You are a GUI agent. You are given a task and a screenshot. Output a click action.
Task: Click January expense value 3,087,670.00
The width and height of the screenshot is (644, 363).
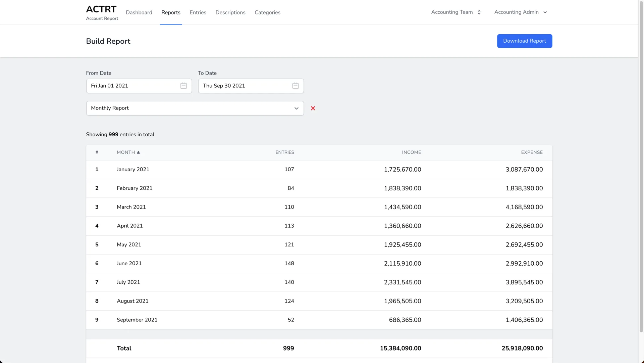[524, 170]
